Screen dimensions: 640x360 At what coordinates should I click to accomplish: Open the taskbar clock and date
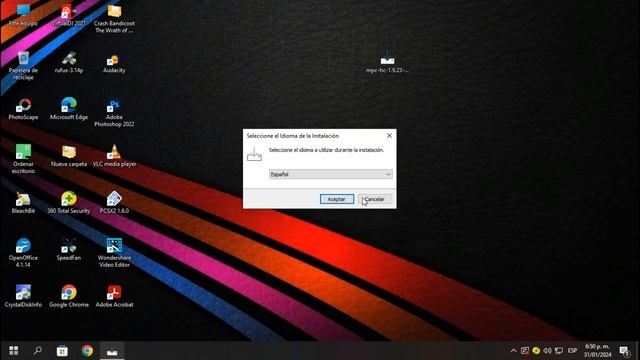coord(598,351)
